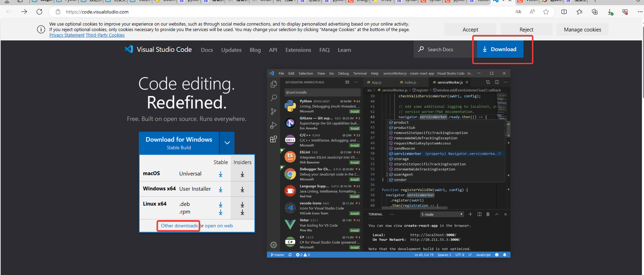Download Linux .rpm Insiders package
Image resolution: width=644 pixels, height=275 pixels.
[x=242, y=212]
